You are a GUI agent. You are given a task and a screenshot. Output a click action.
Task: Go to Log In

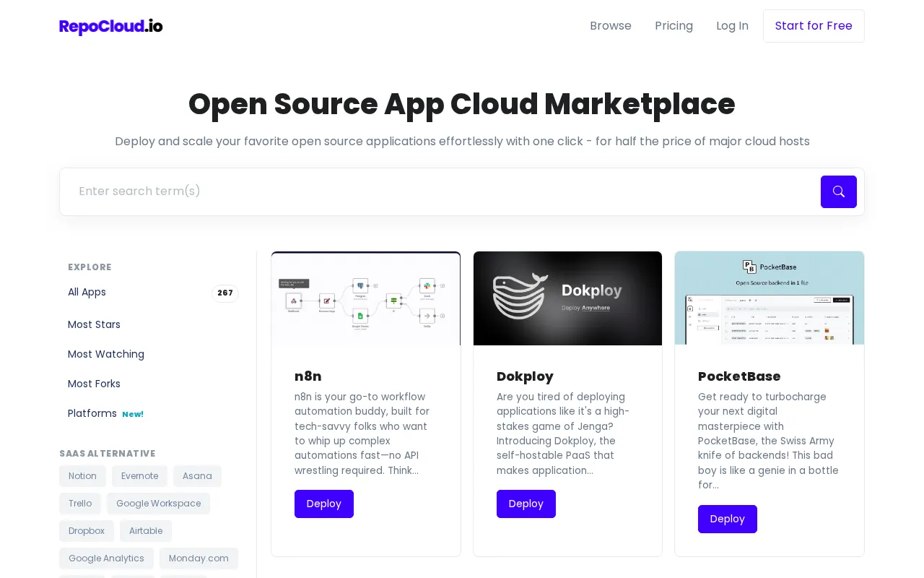(732, 26)
